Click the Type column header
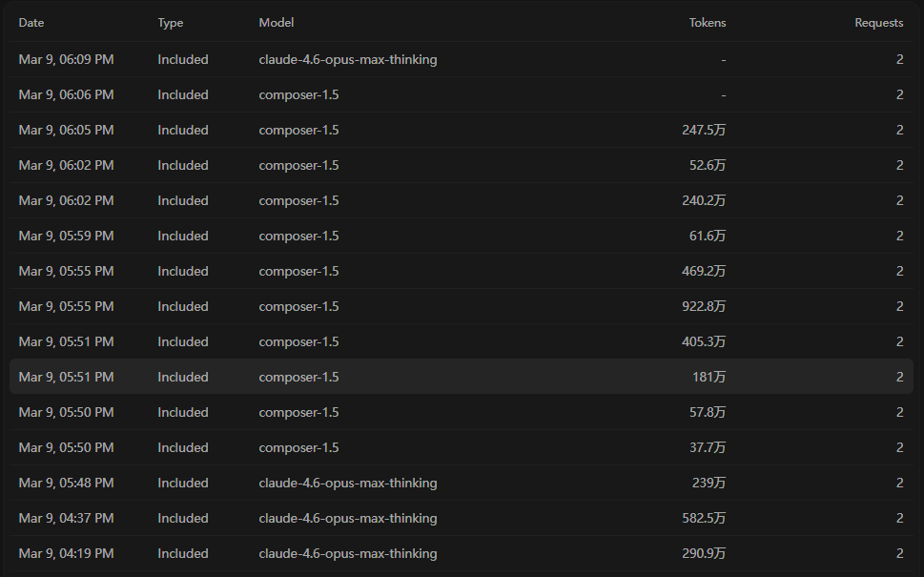924x577 pixels. point(171,22)
